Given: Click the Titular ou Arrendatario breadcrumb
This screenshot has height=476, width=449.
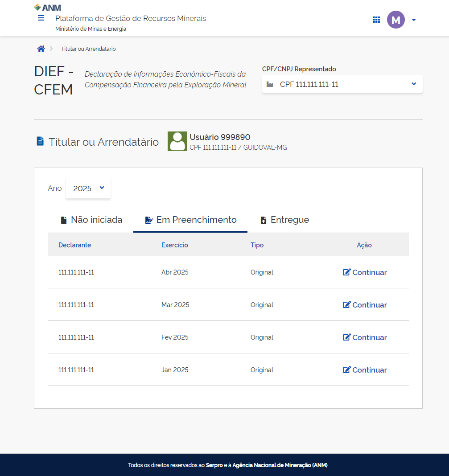Looking at the screenshot, I should [x=88, y=49].
